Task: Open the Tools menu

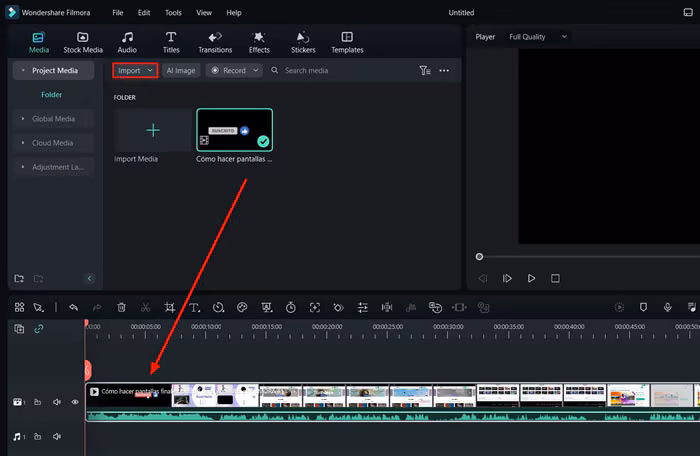Action: [x=173, y=13]
